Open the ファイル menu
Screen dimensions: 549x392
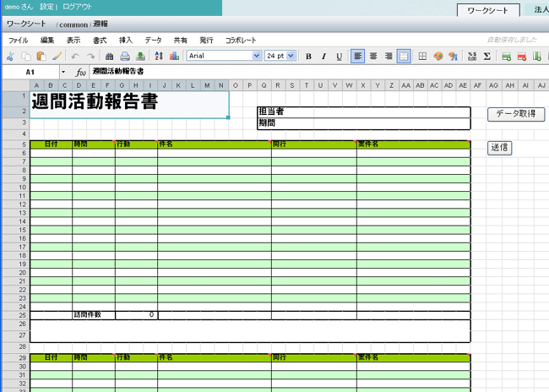18,40
